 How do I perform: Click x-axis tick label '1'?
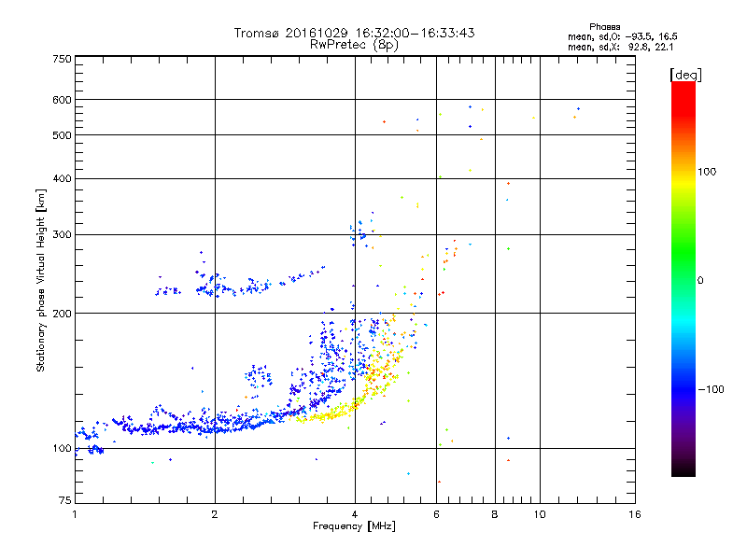(75, 514)
